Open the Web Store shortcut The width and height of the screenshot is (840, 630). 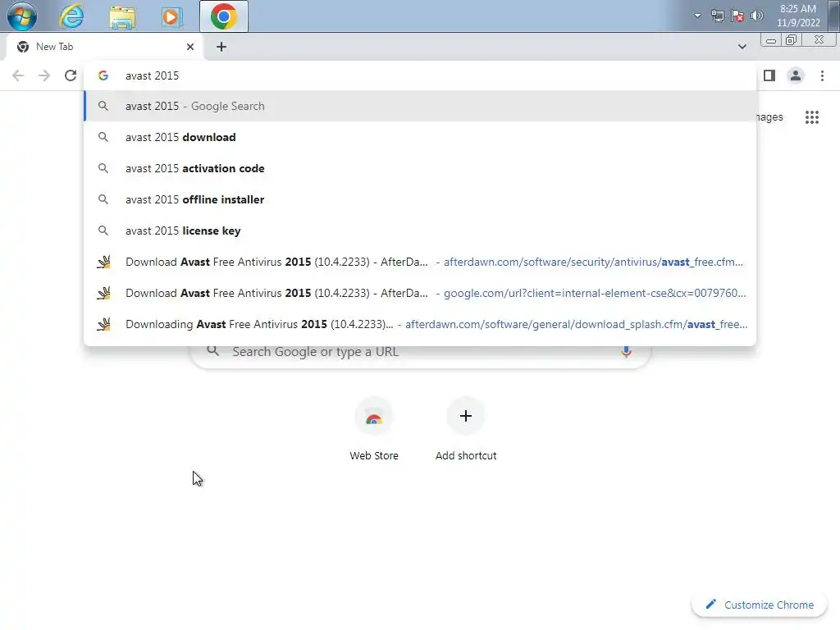(x=374, y=428)
